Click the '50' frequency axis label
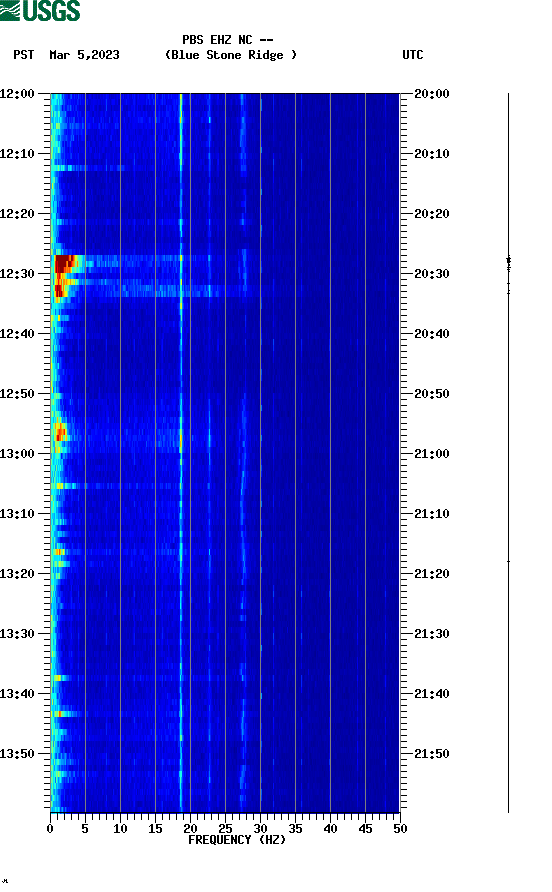Image resolution: width=552 pixels, height=892 pixels. [400, 829]
